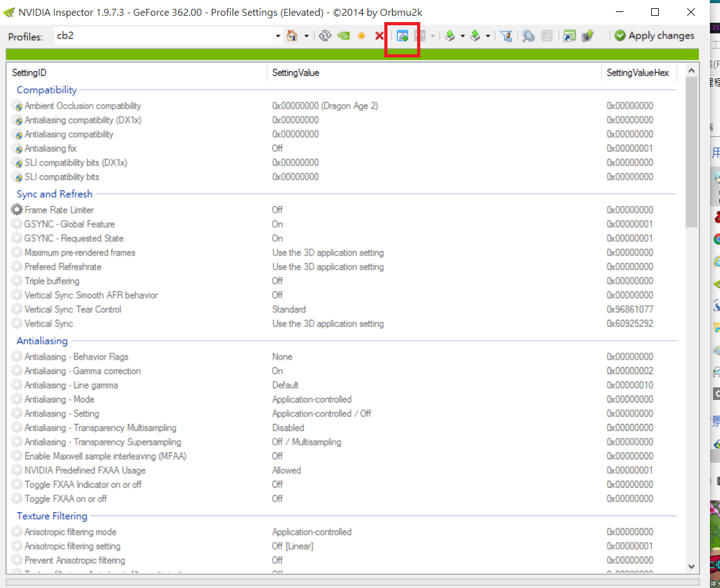Click the Home icon for global profile

(292, 36)
